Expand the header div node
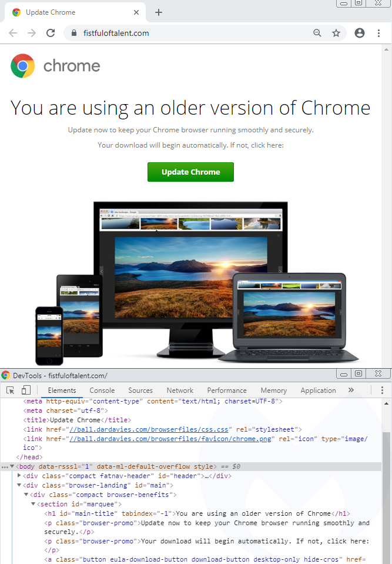 point(19,476)
